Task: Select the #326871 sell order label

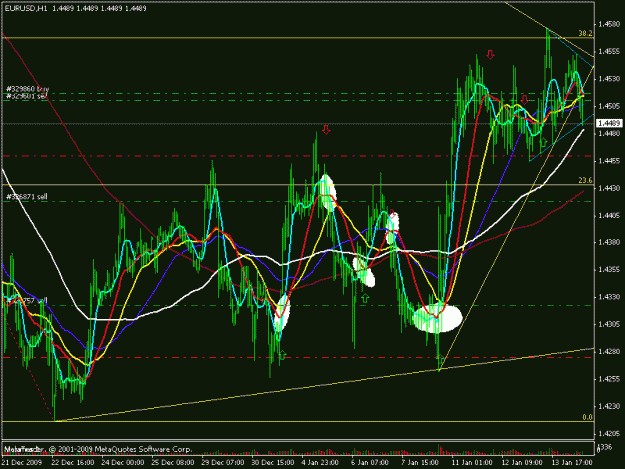Action: 27,196
